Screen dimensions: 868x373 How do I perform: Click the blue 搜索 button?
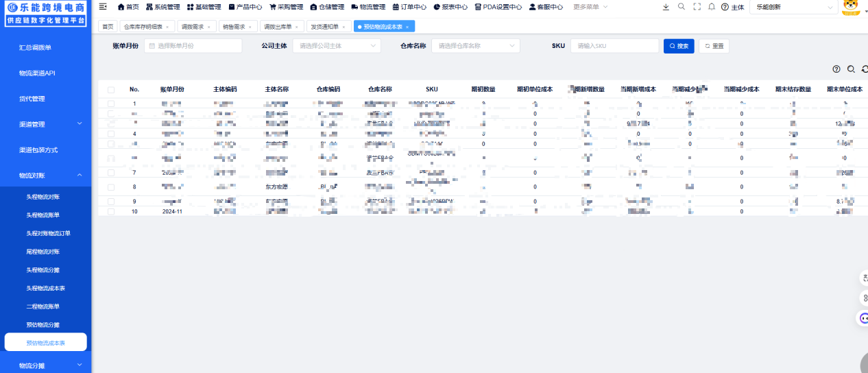(679, 46)
